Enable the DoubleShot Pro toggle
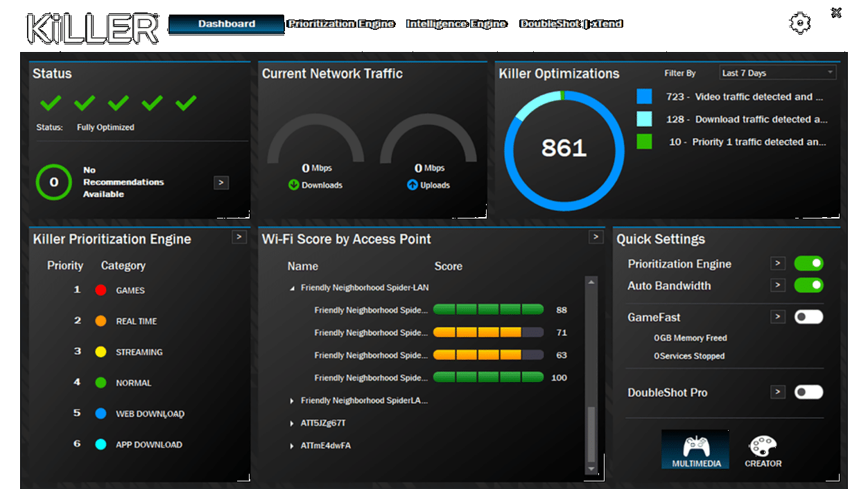868x489 pixels. (808, 392)
